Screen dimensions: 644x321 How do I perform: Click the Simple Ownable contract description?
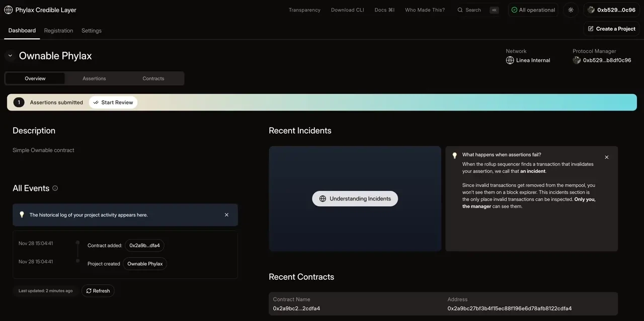43,150
